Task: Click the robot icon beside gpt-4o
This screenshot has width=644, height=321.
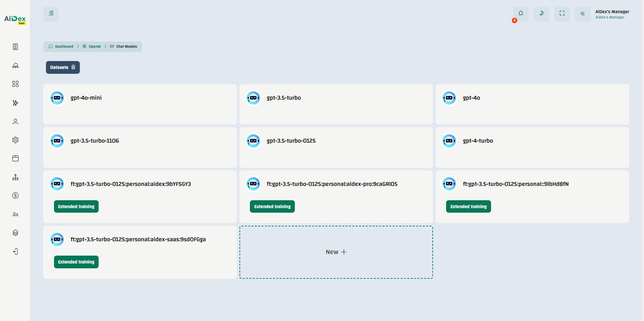Action: pos(449,98)
